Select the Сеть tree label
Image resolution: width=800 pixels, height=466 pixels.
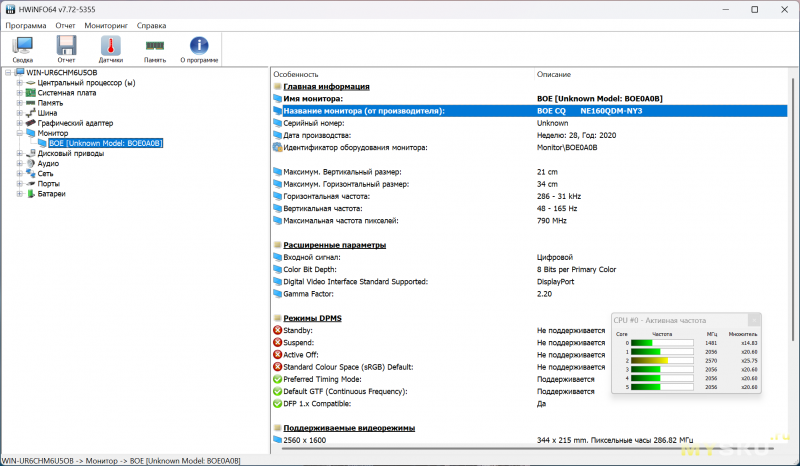pyautogui.click(x=45, y=174)
